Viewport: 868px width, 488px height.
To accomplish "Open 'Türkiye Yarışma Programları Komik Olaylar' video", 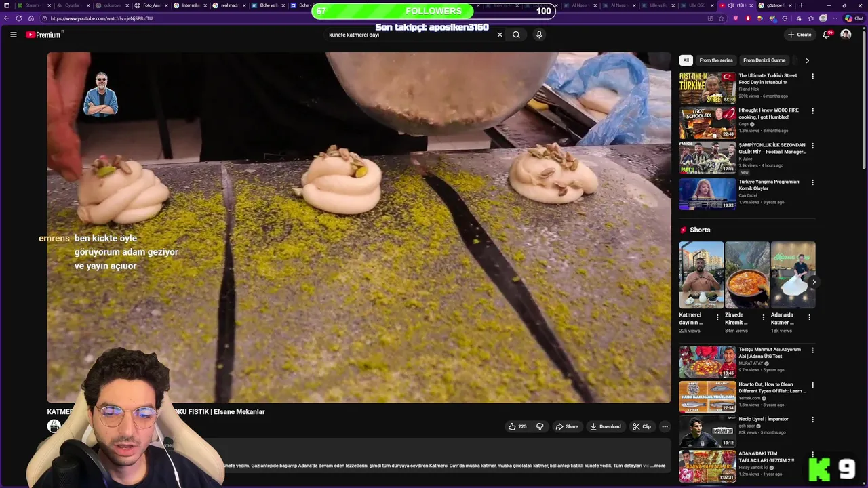I will (x=707, y=194).
